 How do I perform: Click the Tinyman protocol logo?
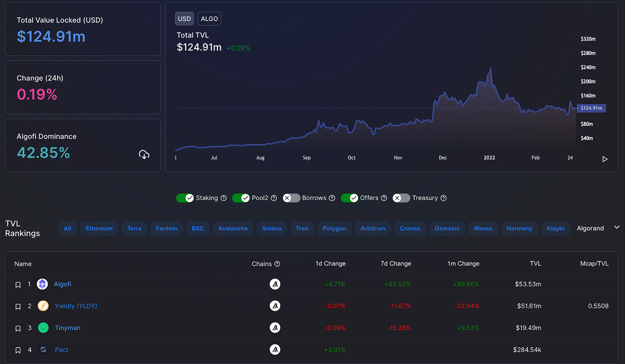(x=43, y=328)
